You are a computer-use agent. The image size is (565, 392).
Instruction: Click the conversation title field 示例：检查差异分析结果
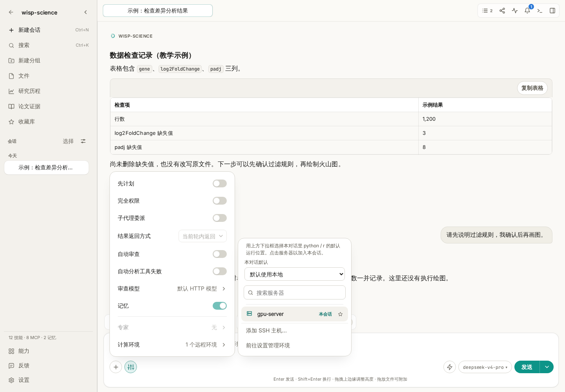point(158,11)
